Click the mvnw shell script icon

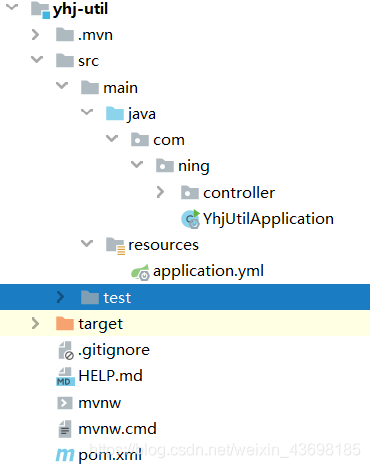(x=65, y=403)
